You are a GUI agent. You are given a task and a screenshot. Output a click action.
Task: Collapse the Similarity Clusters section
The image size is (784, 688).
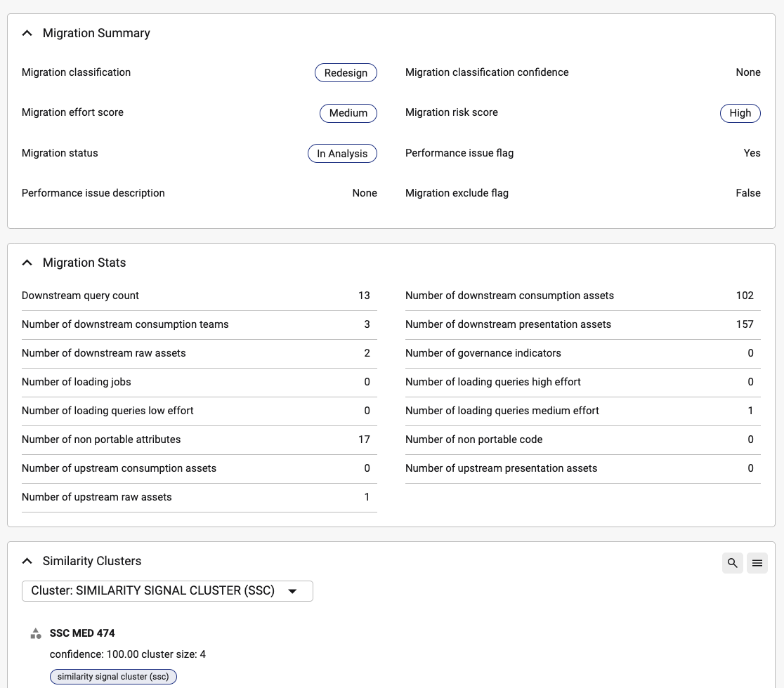tap(27, 561)
